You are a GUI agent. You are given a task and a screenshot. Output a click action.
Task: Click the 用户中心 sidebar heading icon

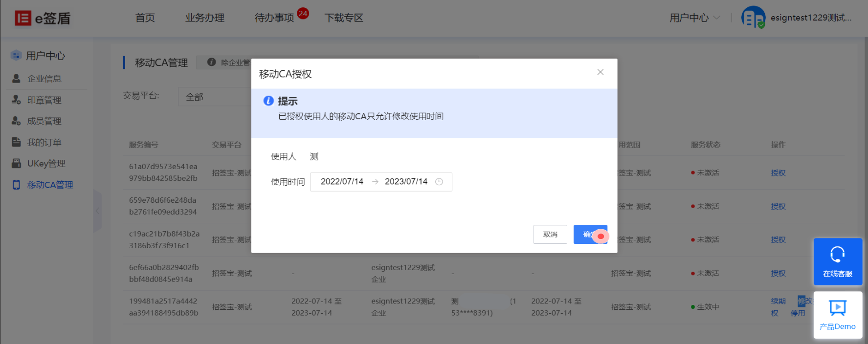[x=16, y=55]
